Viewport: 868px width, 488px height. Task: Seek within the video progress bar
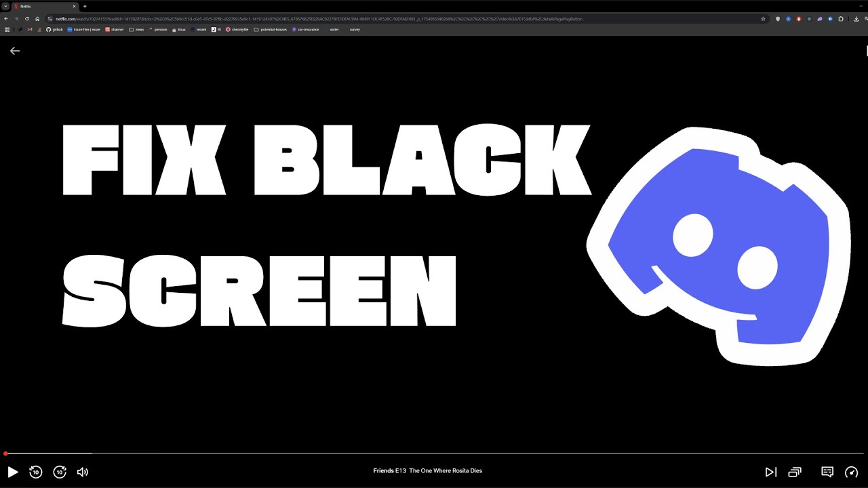[434, 453]
